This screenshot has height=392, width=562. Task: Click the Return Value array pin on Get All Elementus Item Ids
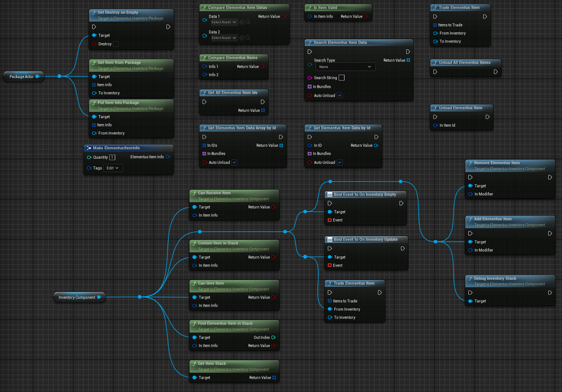tap(263, 110)
